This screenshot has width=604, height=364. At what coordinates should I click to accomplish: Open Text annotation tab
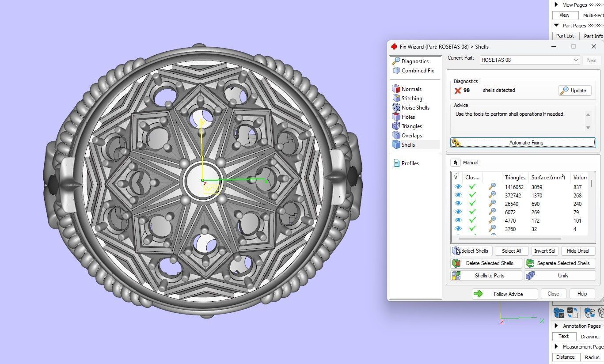(563, 336)
